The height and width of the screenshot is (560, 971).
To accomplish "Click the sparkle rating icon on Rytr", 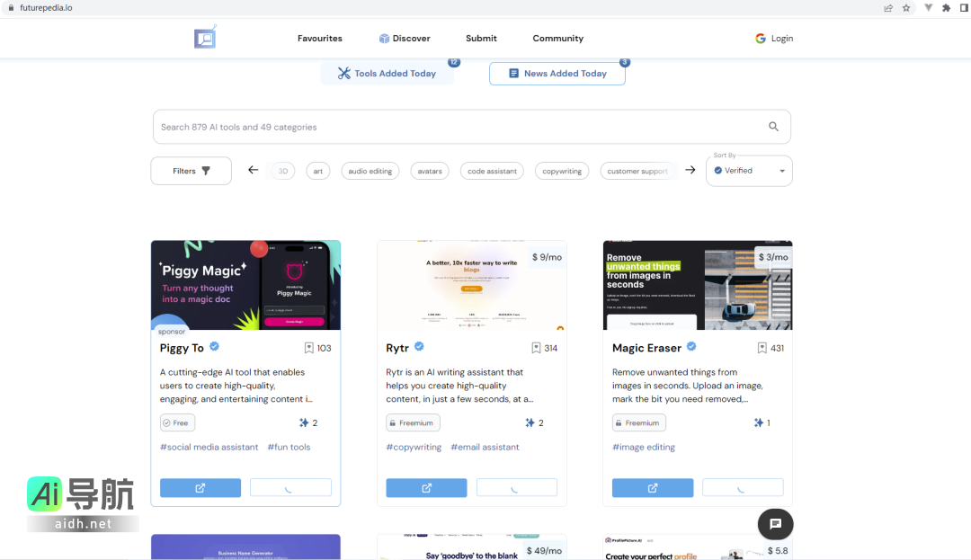I will pos(530,422).
